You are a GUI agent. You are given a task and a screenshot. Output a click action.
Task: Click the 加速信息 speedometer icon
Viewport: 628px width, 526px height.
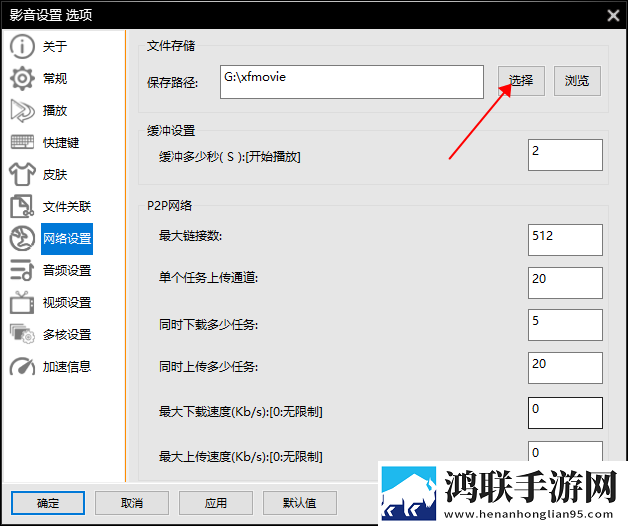point(22,366)
